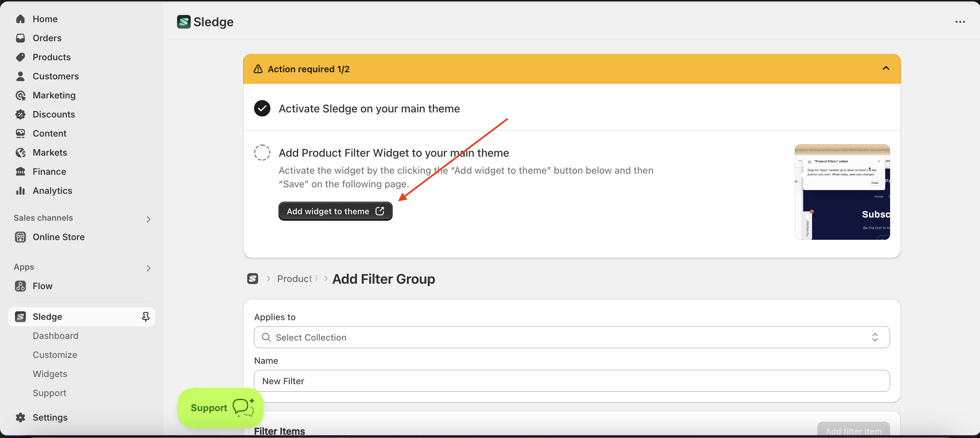The height and width of the screenshot is (438, 980).
Task: Open the Customize submenu item
Action: [x=55, y=355]
